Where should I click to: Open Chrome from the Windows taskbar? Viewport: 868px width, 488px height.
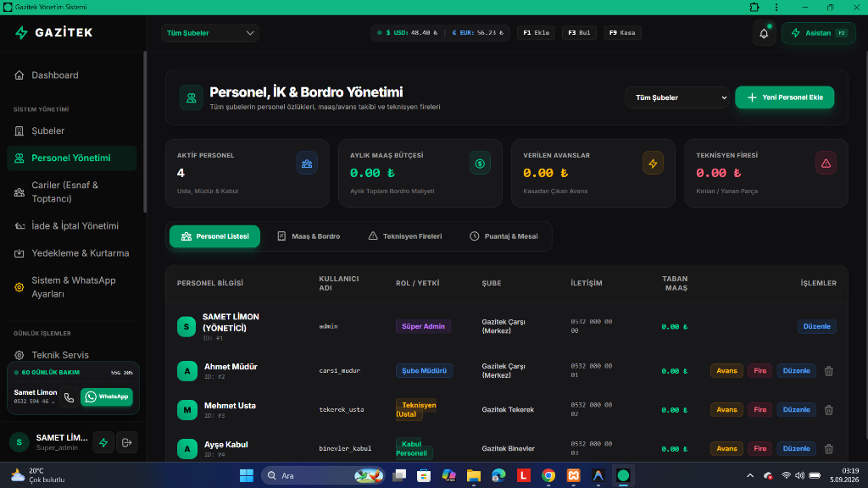548,476
